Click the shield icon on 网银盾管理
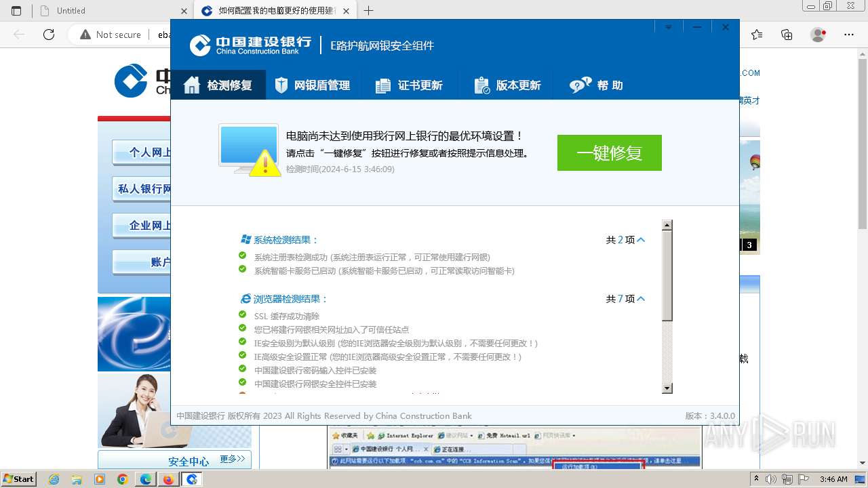868x488 pixels. tap(281, 85)
